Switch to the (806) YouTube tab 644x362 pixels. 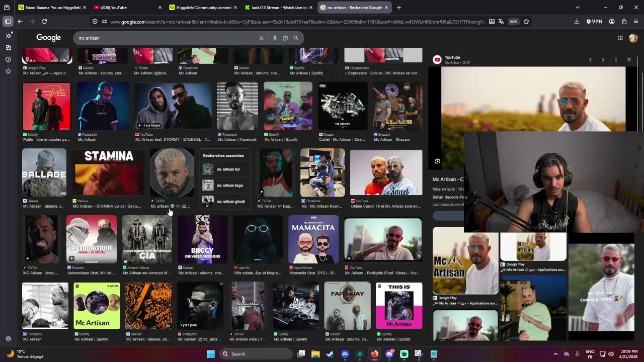tap(128, 8)
